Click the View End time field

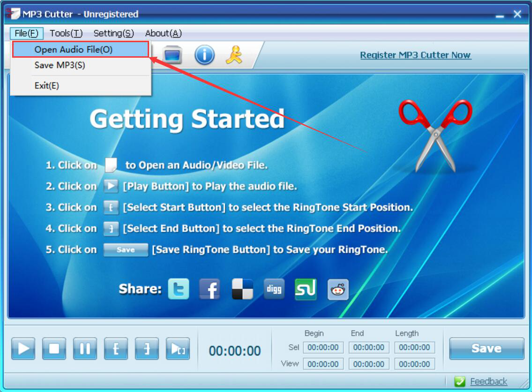pyautogui.click(x=369, y=364)
